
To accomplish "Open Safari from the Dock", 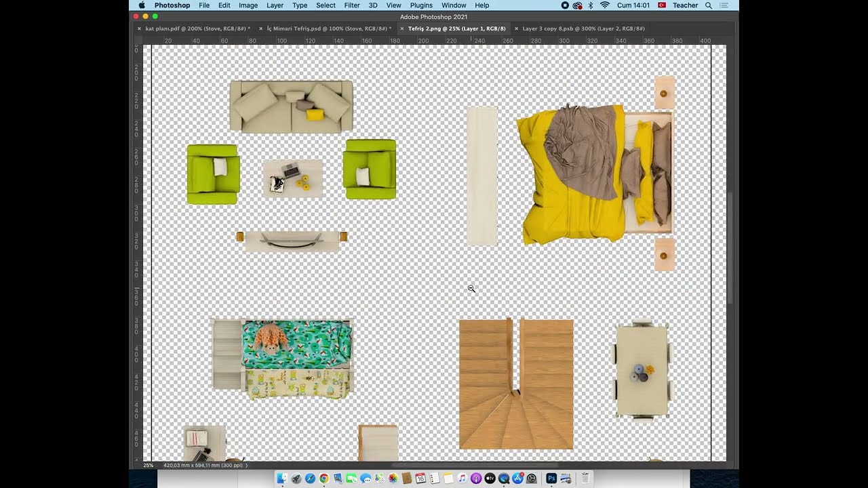I will click(x=310, y=479).
